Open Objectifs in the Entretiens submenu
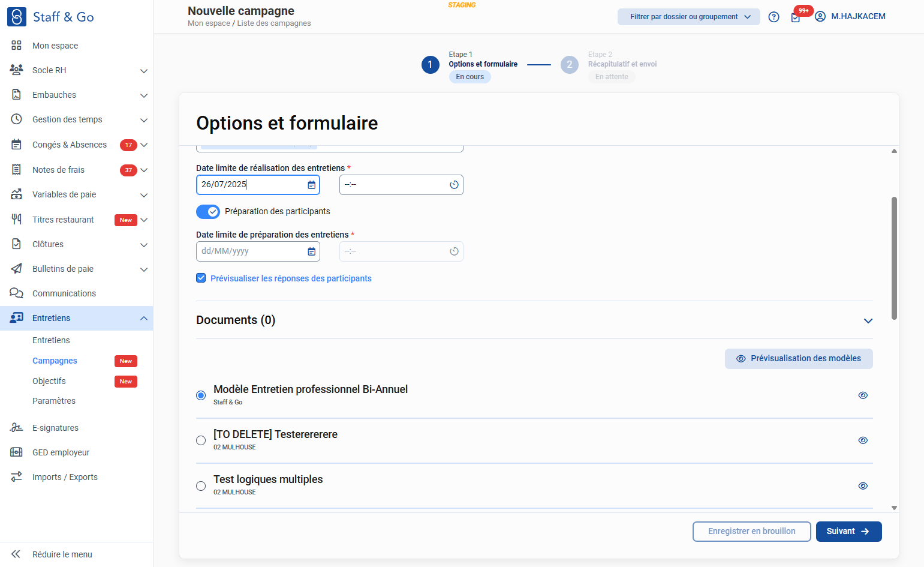Viewport: 924px width, 567px height. [x=49, y=381]
